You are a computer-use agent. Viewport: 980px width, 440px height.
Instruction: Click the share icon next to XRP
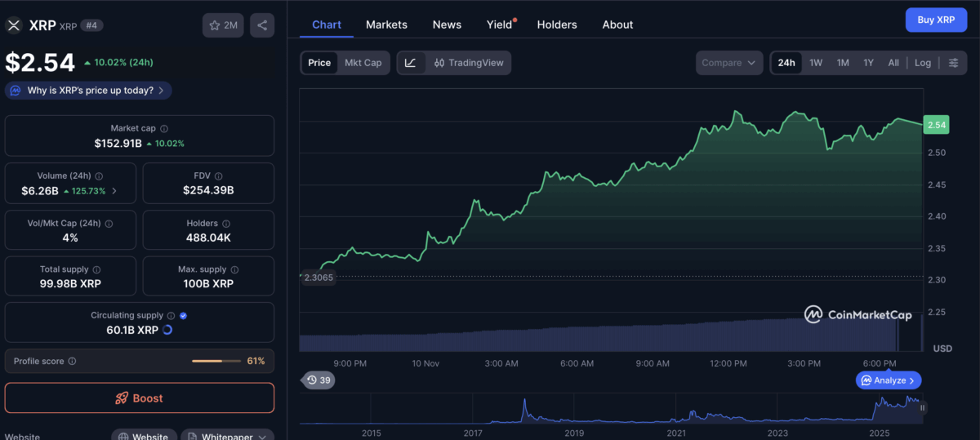(x=262, y=25)
